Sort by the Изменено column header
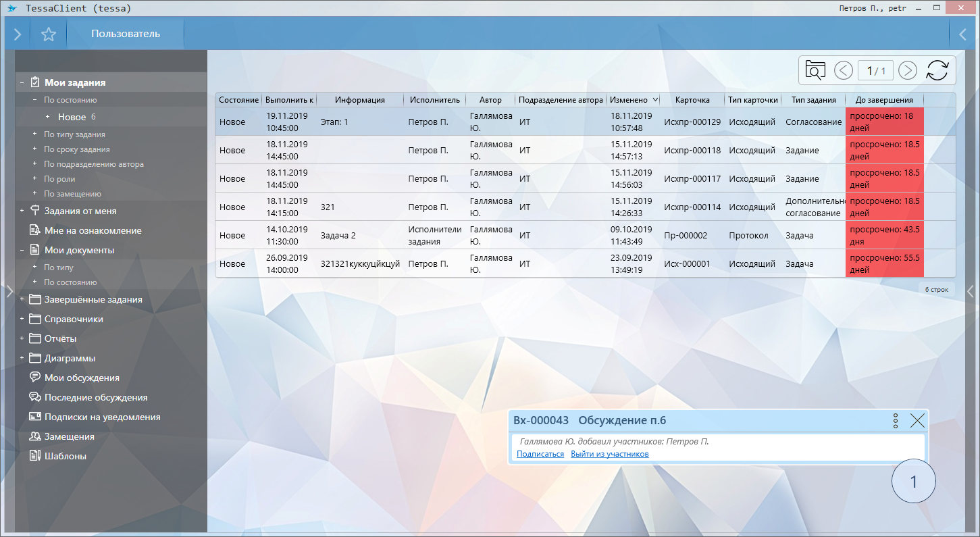This screenshot has height=537, width=980. [629, 100]
